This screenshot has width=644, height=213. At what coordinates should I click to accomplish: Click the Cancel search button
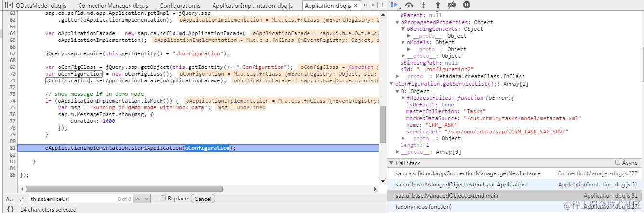pyautogui.click(x=203, y=199)
